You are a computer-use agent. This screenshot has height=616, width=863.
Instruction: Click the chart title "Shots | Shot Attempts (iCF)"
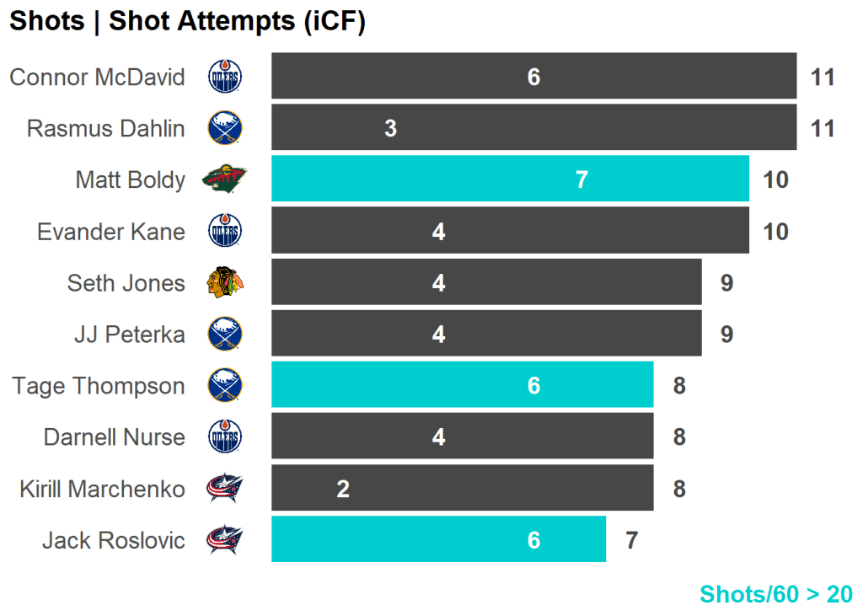187,22
